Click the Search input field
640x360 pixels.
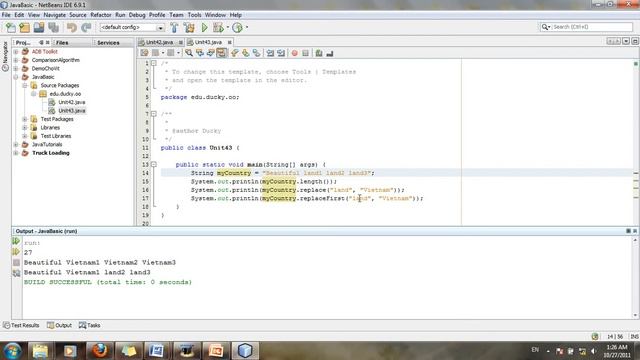tap(592, 27)
